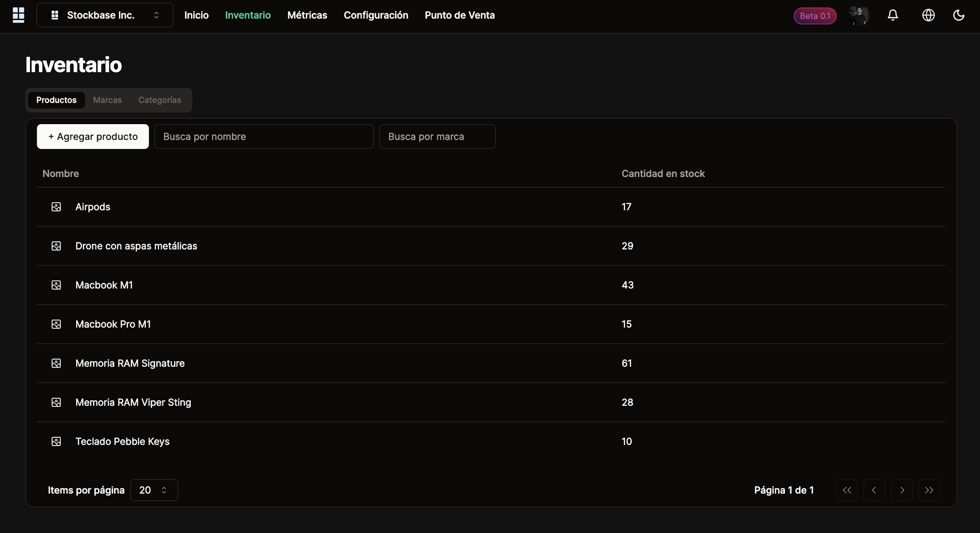This screenshot has height=533, width=980.
Task: Click the Stockbase grid logo icon
Action: pyautogui.click(x=18, y=15)
